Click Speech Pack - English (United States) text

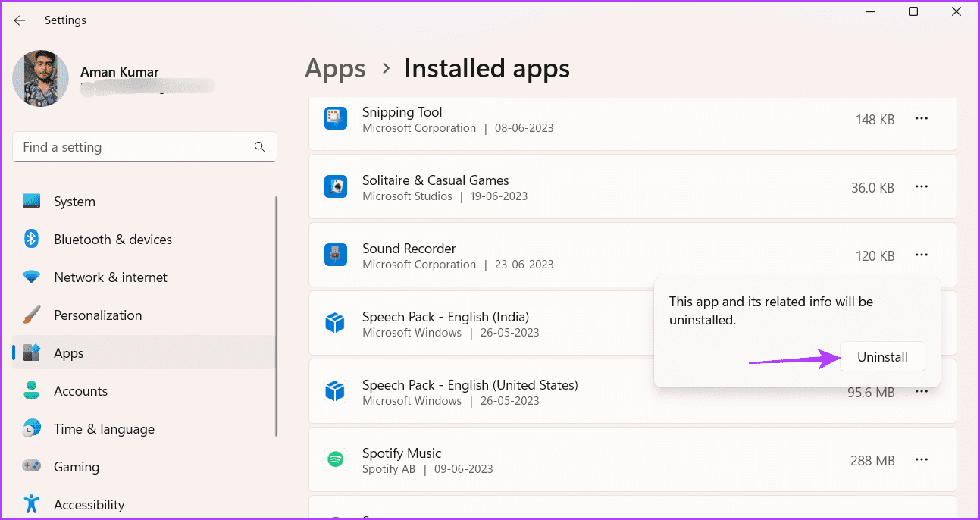(x=470, y=385)
